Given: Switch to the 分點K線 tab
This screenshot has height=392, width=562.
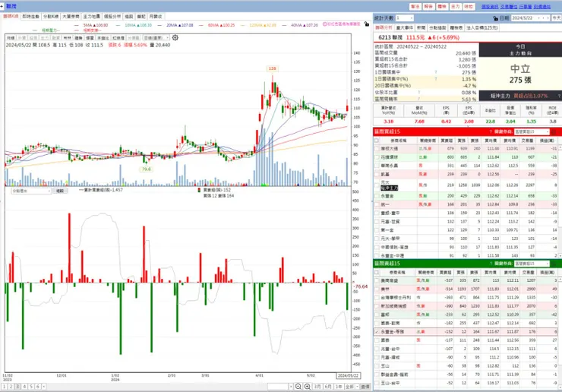Looking at the screenshot, I should [x=51, y=17].
